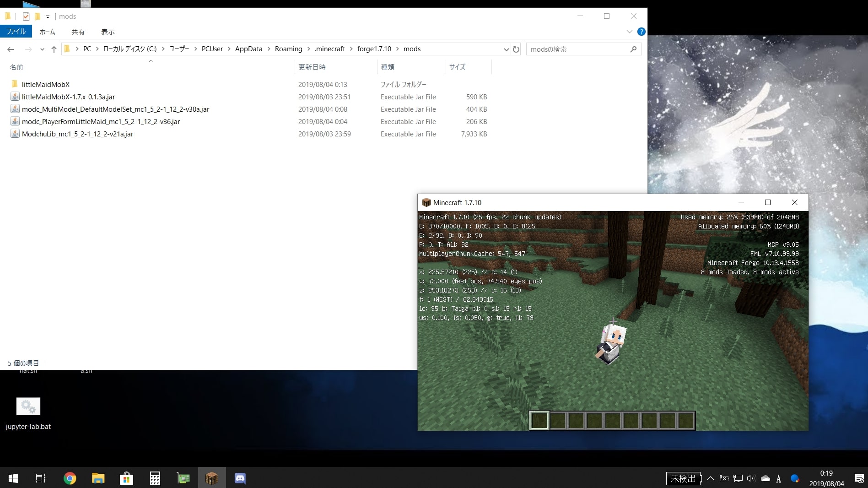Select first hotbar slot in Minecraft
Image resolution: width=868 pixels, height=488 pixels.
(539, 420)
